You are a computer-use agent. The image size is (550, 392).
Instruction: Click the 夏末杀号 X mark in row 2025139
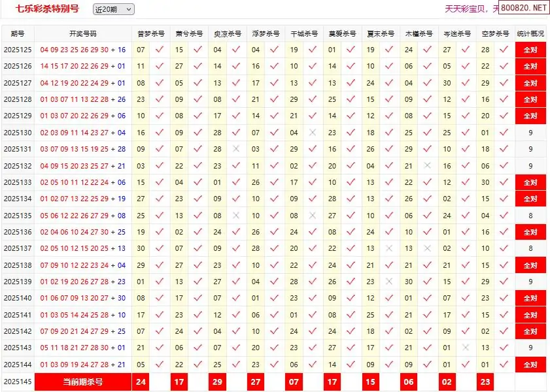coord(389,282)
